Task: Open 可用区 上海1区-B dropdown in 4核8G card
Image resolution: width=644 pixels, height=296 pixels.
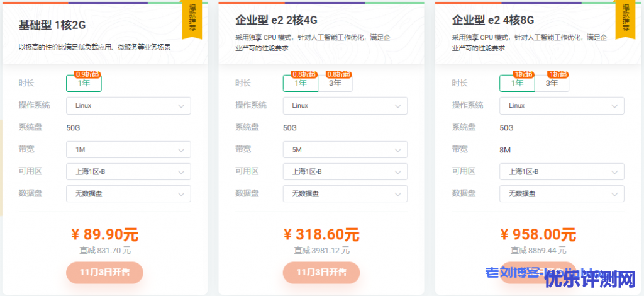Action: (562, 171)
